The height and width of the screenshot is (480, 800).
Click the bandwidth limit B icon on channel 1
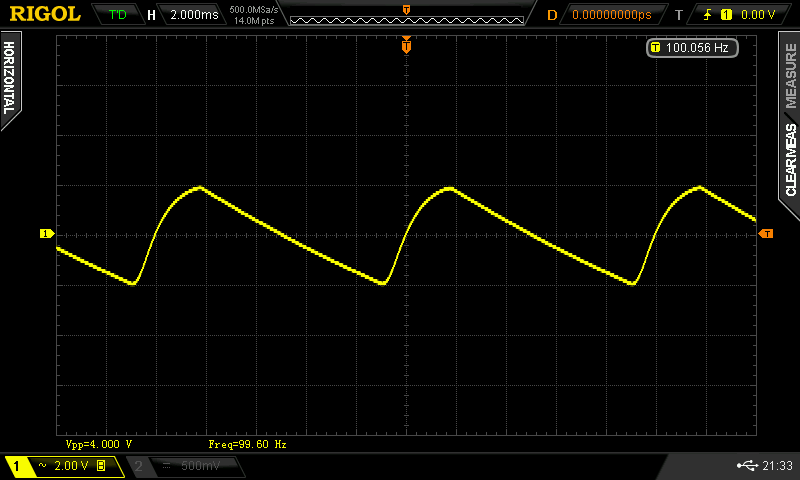(x=101, y=466)
